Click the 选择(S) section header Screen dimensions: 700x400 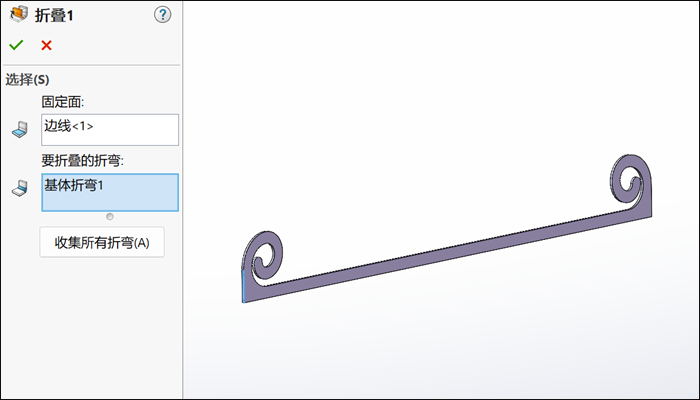tap(27, 80)
